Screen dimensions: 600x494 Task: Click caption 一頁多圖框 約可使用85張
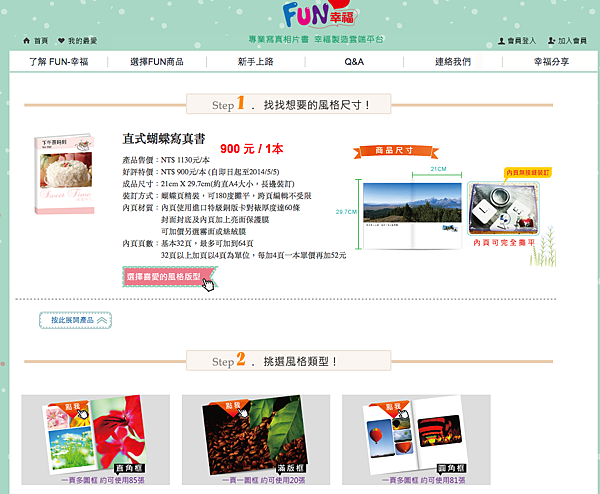coord(103,480)
